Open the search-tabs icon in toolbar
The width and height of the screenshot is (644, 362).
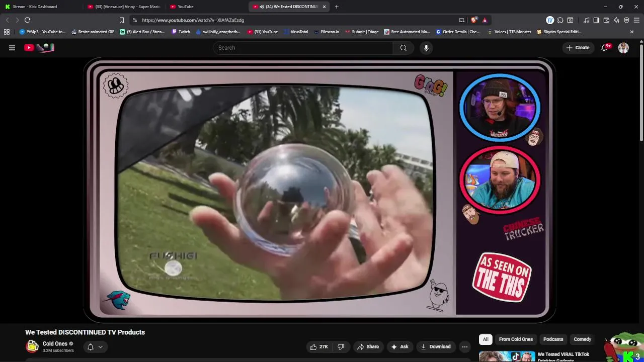(570, 20)
